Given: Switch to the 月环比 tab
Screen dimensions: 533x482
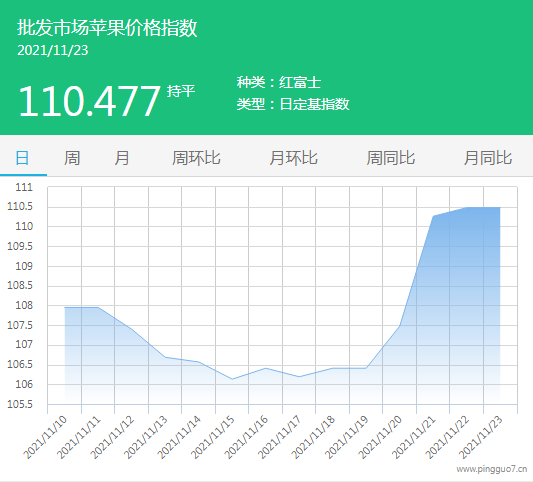Looking at the screenshot, I should tap(293, 158).
